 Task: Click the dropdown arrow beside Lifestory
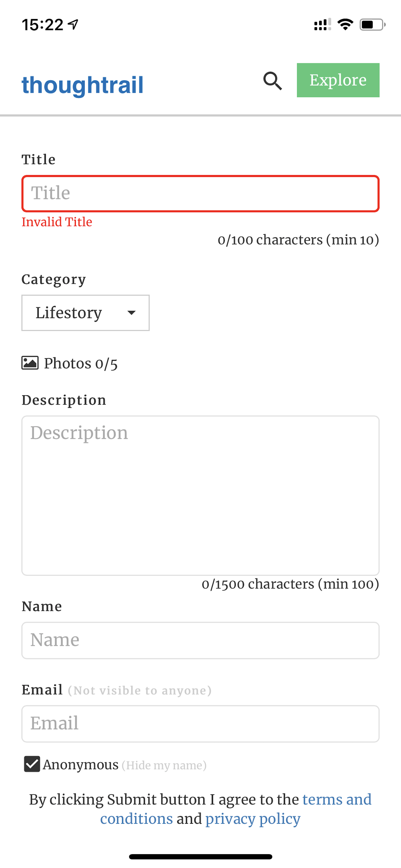coord(131,313)
